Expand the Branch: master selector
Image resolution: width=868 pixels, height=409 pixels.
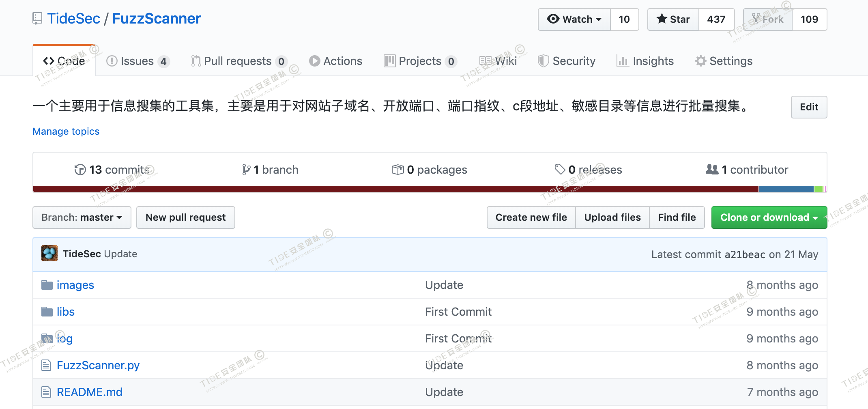pos(82,217)
